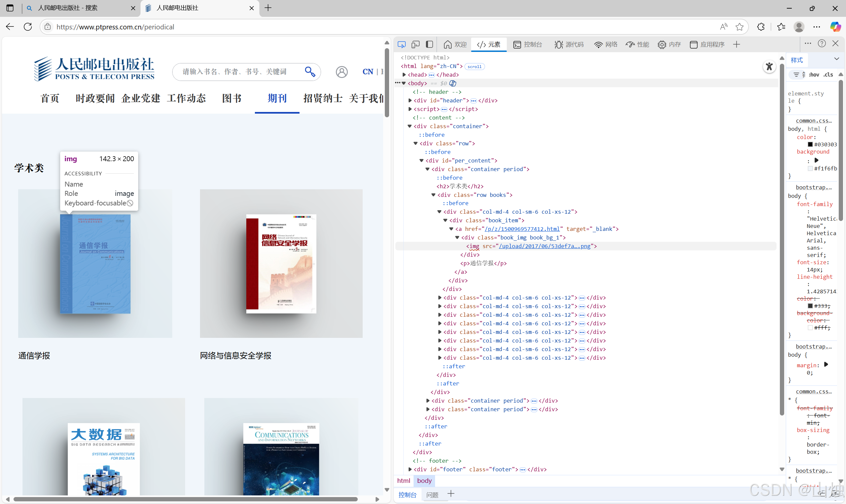
Task: Switch to the 控制台 Console tab
Action: click(528, 45)
